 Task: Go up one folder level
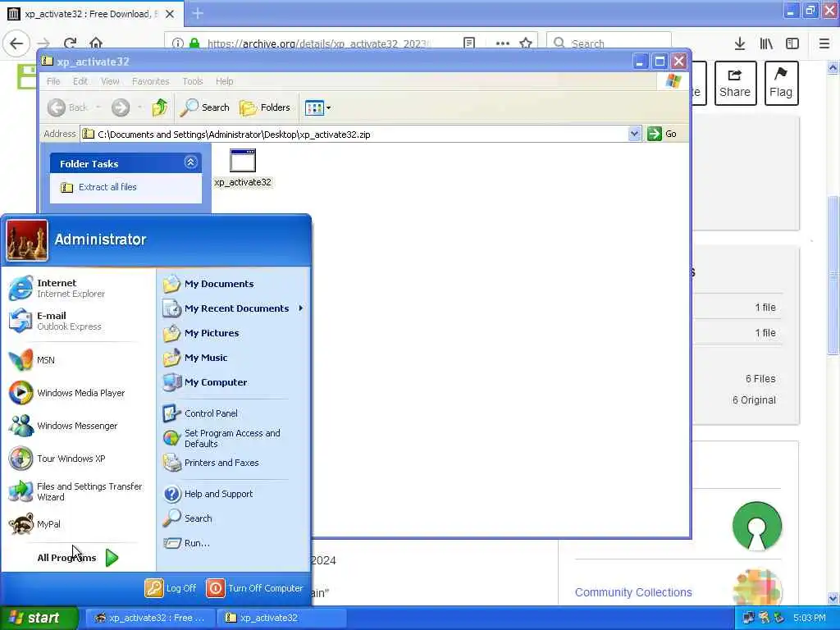pos(160,107)
